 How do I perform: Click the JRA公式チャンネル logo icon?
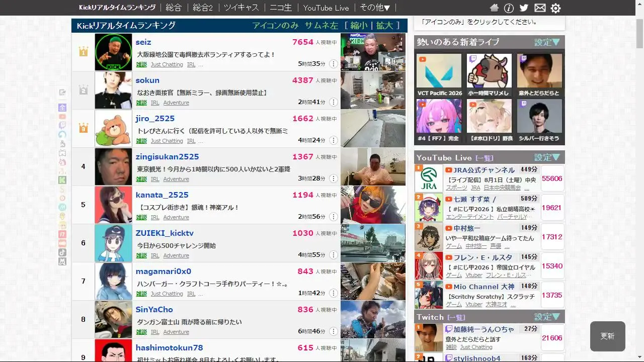(429, 178)
